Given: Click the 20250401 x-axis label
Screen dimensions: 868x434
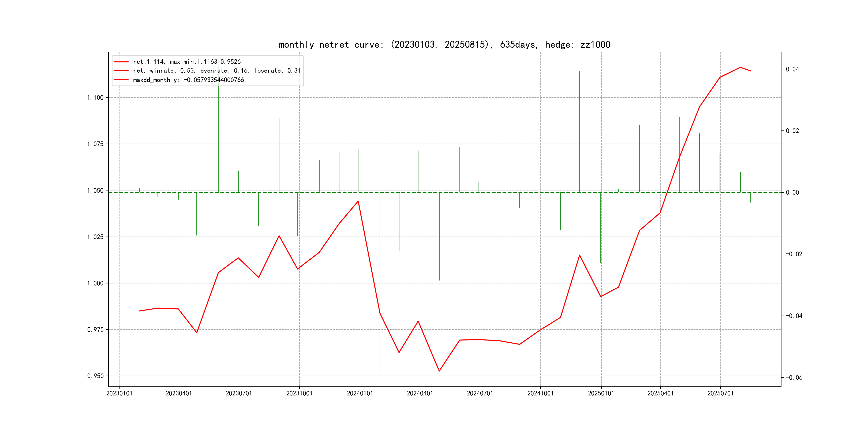Looking at the screenshot, I should click(x=660, y=394).
